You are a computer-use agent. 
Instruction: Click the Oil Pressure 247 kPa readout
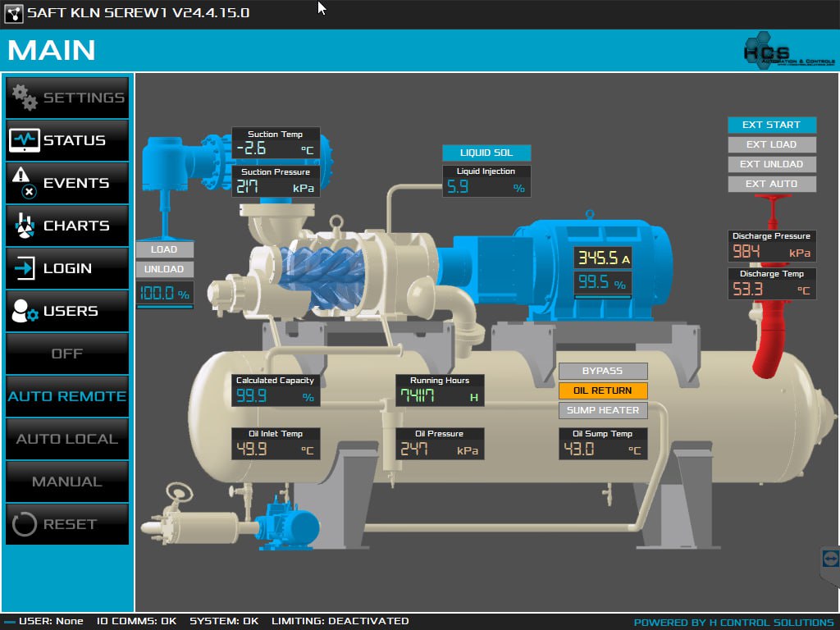click(440, 444)
